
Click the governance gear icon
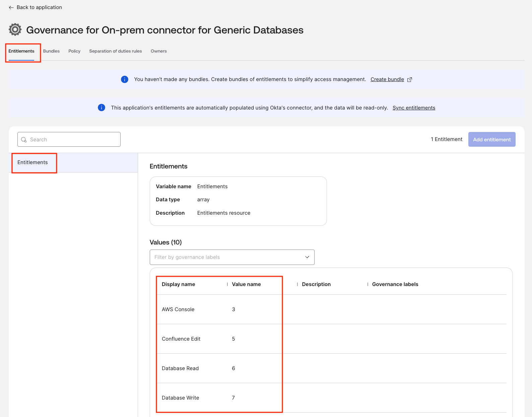pyautogui.click(x=15, y=29)
